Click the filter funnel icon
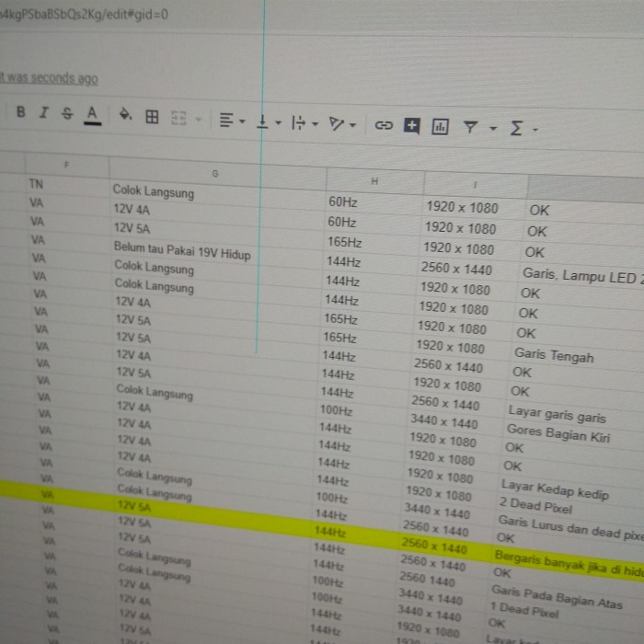Image resolution: width=644 pixels, height=644 pixels. 470,128
